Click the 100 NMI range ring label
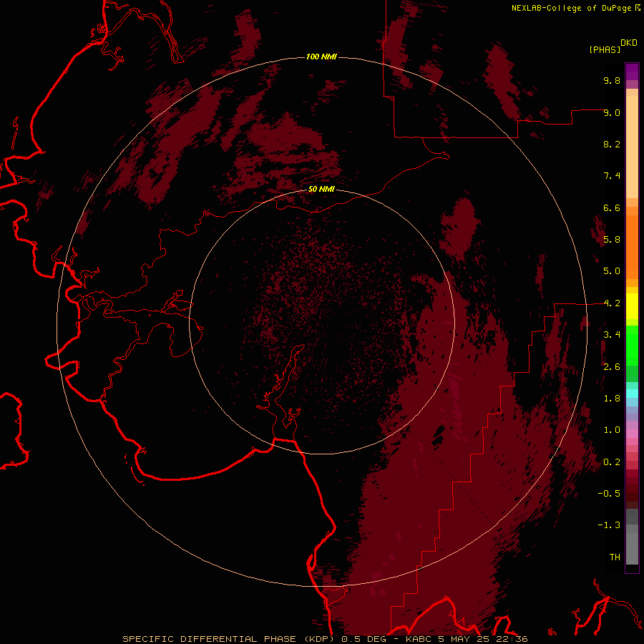 pos(321,57)
